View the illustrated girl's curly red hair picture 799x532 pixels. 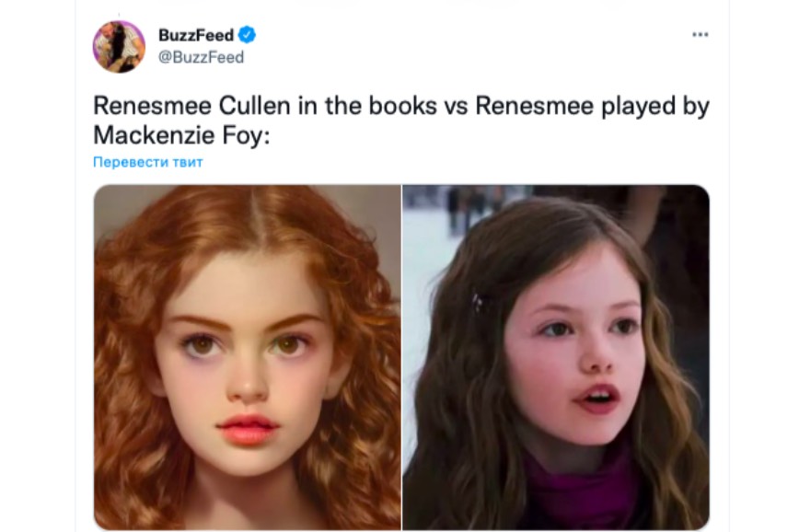(x=247, y=357)
